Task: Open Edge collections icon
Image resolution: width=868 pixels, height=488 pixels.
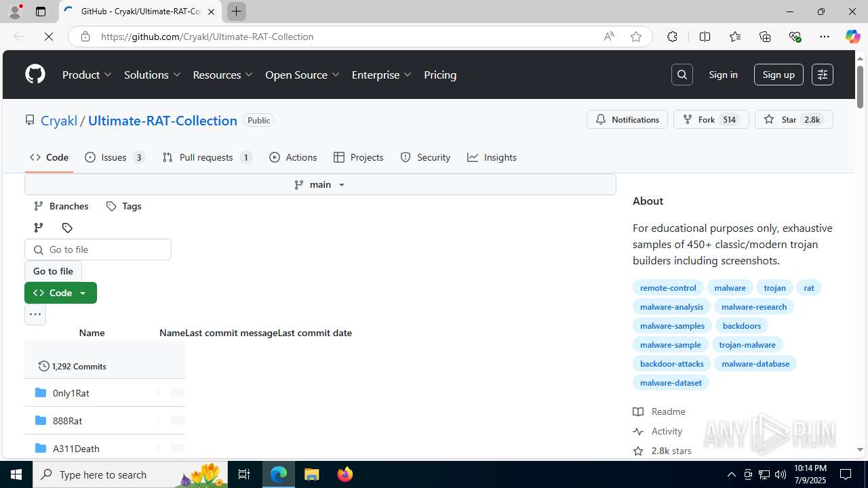Action: (765, 37)
